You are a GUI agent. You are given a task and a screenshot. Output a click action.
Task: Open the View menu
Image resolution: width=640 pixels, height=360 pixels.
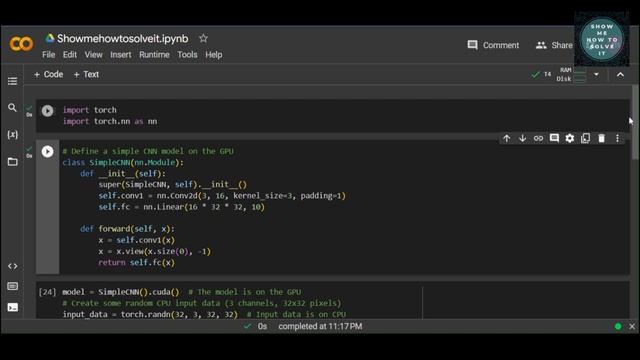93,55
